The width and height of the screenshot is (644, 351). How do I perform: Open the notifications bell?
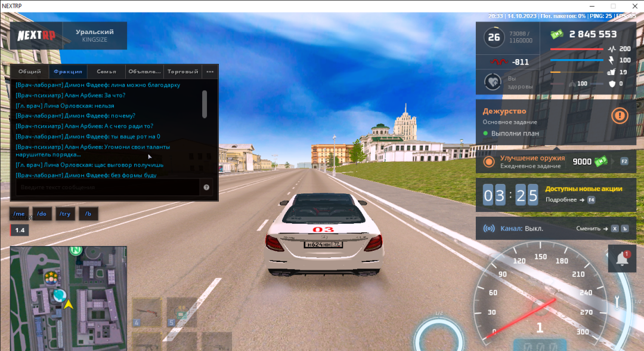click(x=622, y=258)
